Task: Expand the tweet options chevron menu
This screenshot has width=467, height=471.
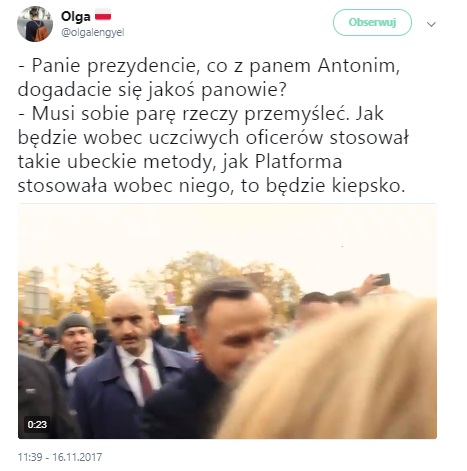Action: (x=431, y=24)
